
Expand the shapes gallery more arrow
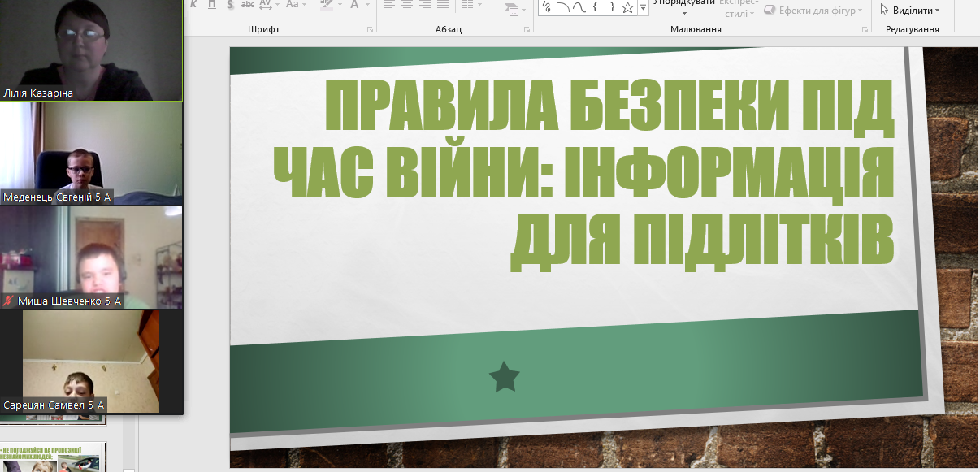click(x=644, y=8)
